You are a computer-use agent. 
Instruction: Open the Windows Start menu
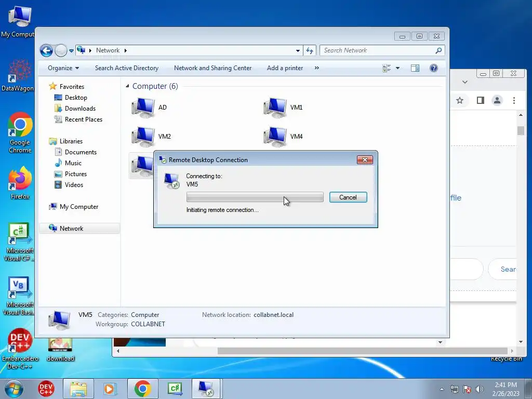pyautogui.click(x=14, y=389)
